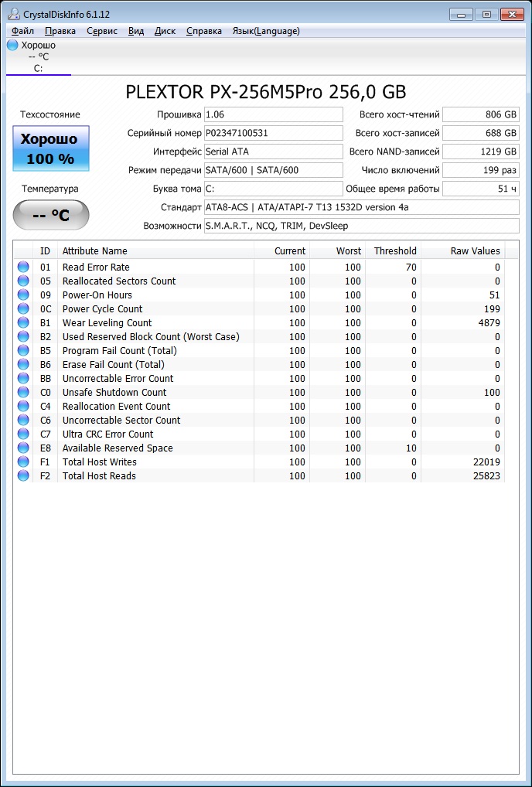Click the status orb for Total Host Writes
Image resolution: width=532 pixels, height=787 pixels.
(23, 462)
